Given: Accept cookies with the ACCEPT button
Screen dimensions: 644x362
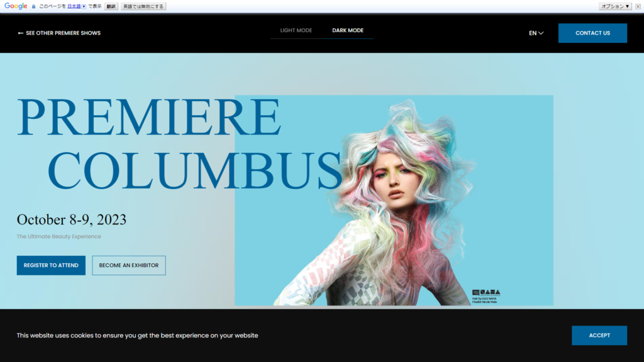Looking at the screenshot, I should tap(599, 335).
